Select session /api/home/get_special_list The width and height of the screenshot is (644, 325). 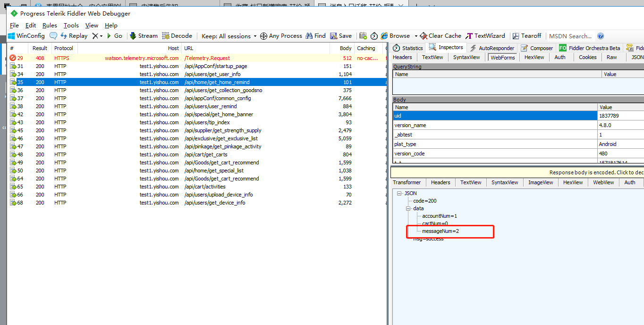pyautogui.click(x=196, y=171)
